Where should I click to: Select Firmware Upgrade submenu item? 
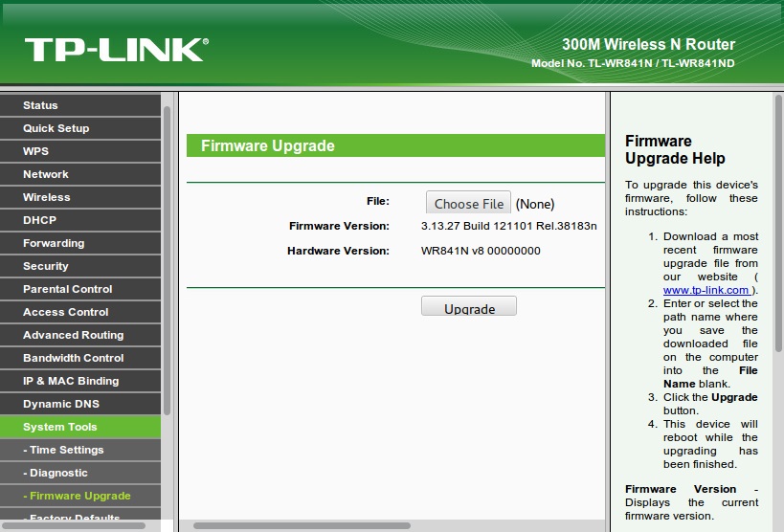(x=80, y=497)
